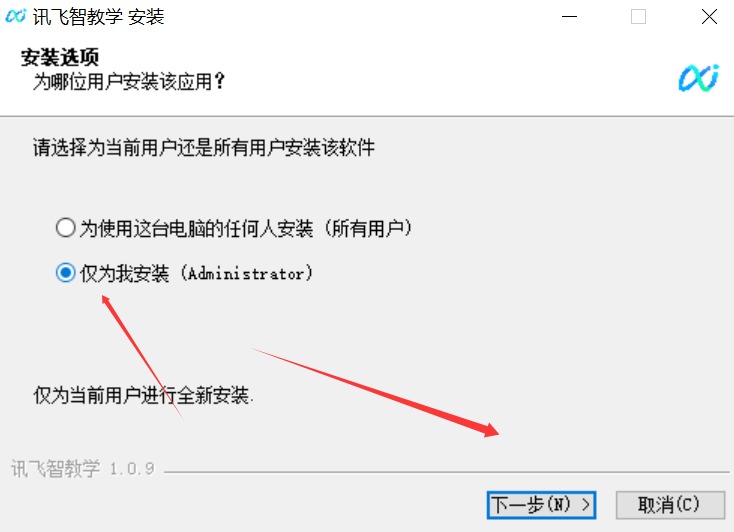Click the Administrator text in second option

click(x=246, y=273)
